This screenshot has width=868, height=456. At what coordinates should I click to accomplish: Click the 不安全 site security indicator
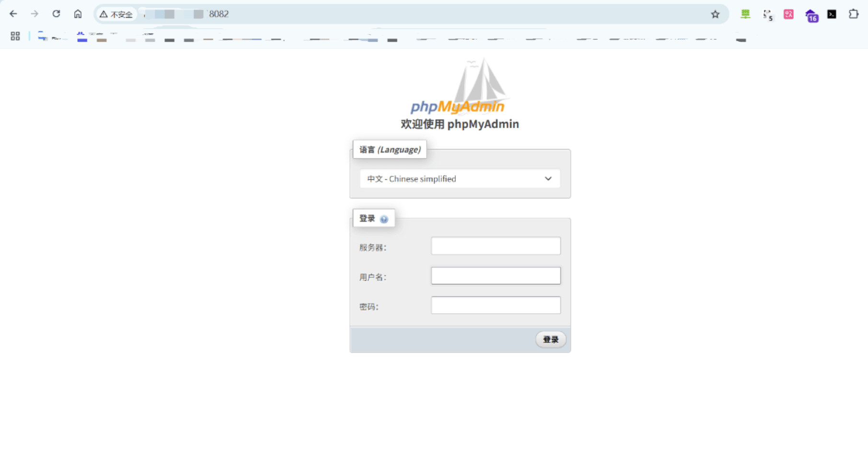tap(116, 14)
